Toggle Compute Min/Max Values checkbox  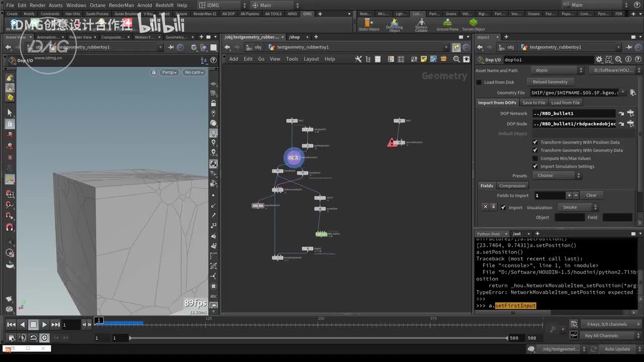[535, 158]
